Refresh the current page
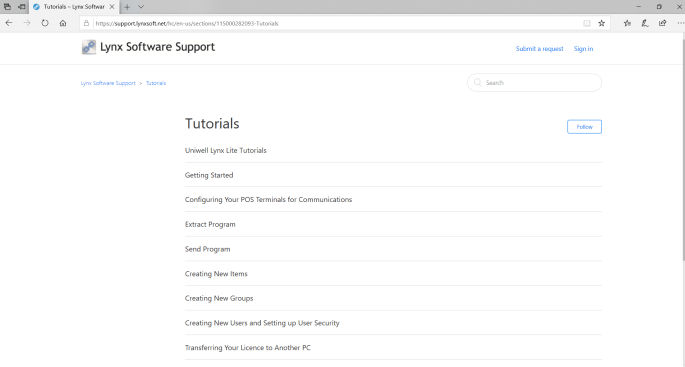Image resolution: width=685 pixels, height=367 pixels. pyautogui.click(x=45, y=23)
